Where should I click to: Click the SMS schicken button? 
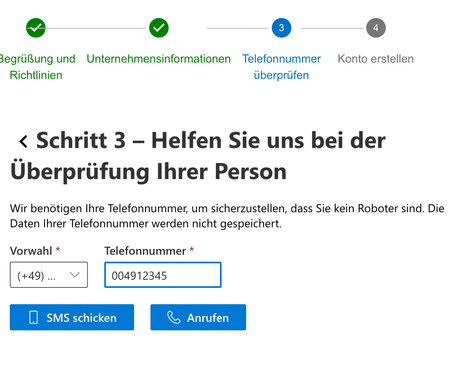[72, 317]
